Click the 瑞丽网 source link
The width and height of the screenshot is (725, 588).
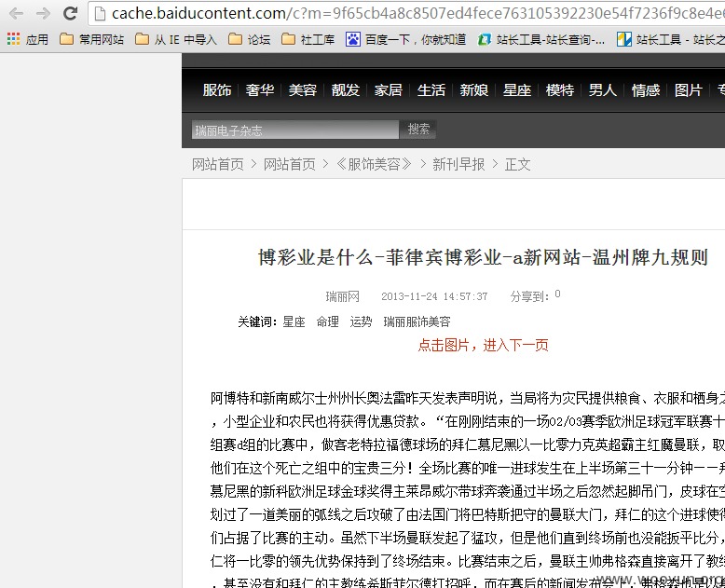[343, 296]
